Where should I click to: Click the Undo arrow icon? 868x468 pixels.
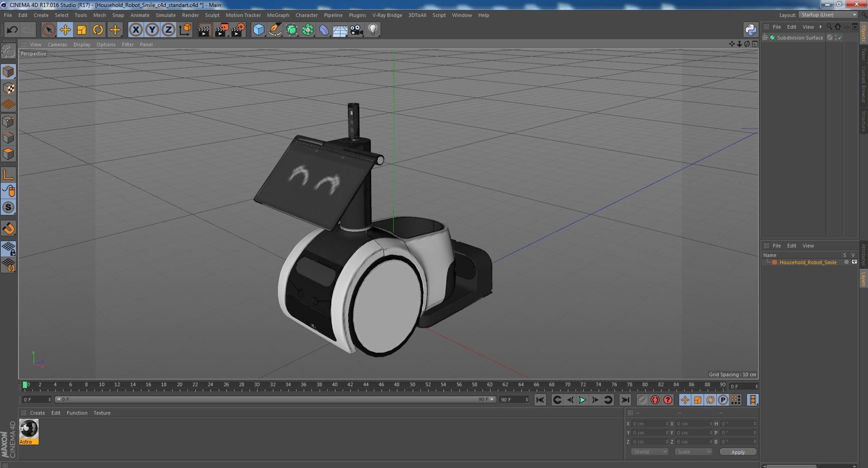coord(12,30)
